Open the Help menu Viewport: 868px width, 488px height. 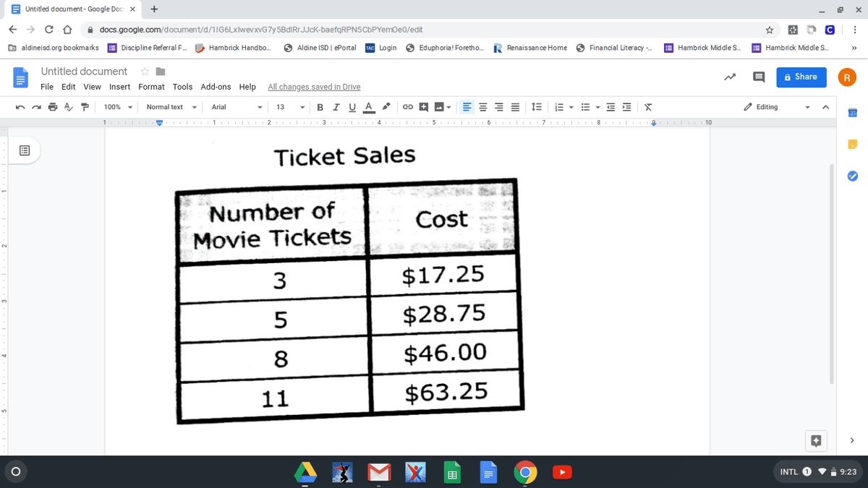(x=247, y=87)
